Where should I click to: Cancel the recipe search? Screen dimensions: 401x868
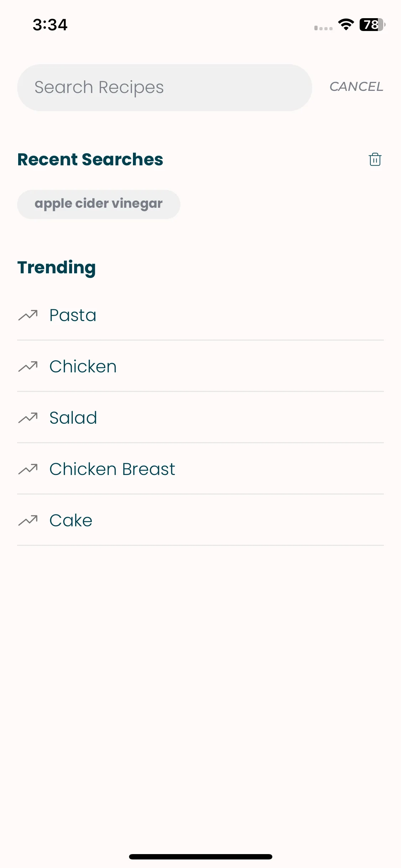click(356, 87)
